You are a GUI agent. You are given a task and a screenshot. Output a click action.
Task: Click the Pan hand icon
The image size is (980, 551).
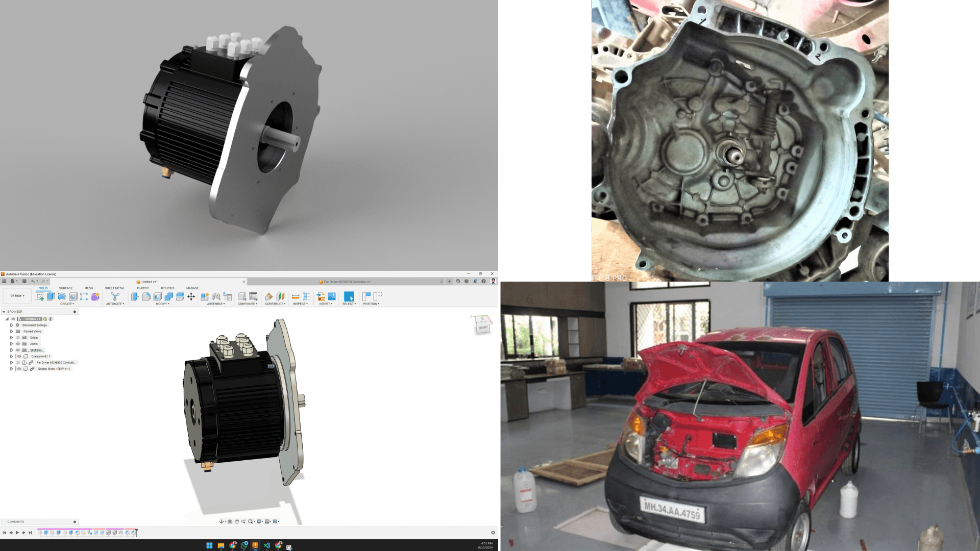[x=237, y=521]
